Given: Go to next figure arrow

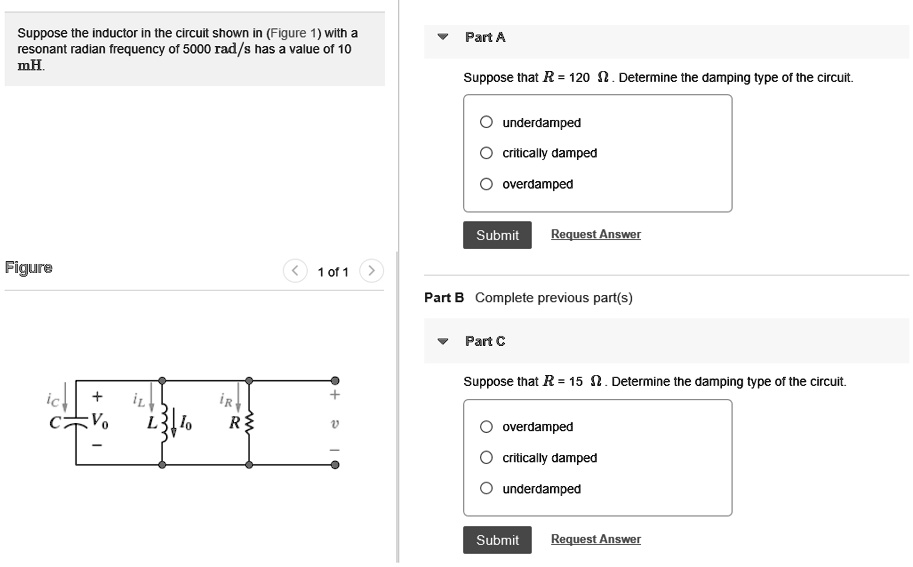Looking at the screenshot, I should point(370,271).
